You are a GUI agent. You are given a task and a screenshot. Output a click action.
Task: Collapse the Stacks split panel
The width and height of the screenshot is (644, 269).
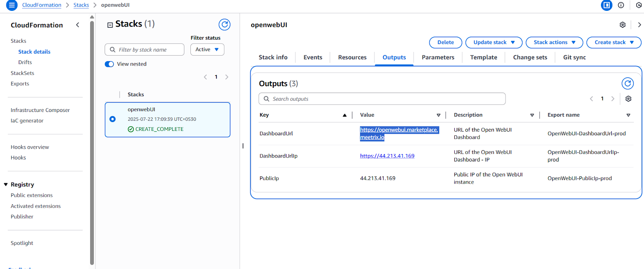point(110,25)
